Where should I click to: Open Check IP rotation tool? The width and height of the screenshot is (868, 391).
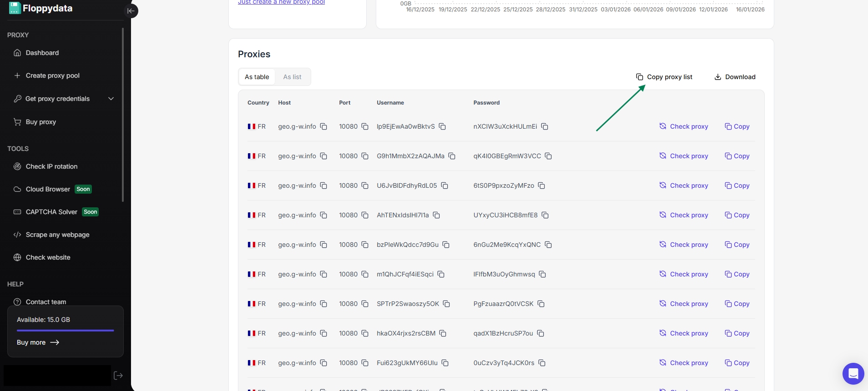coord(51,166)
